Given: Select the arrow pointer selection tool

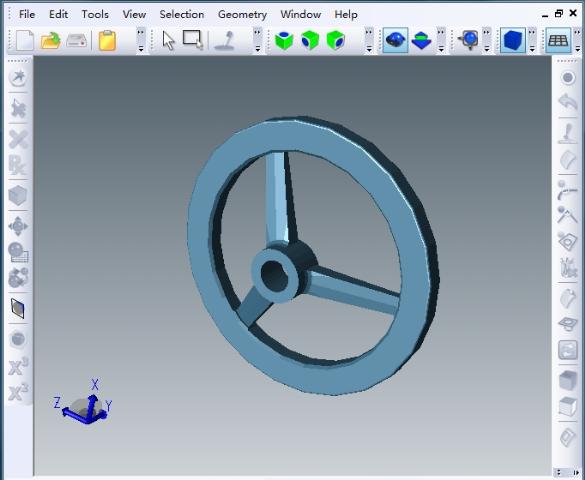Looking at the screenshot, I should [169, 40].
